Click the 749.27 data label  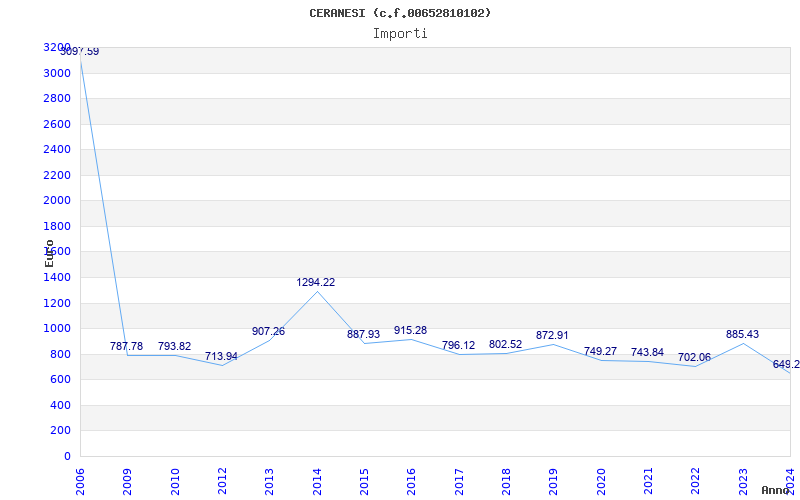[x=601, y=351]
